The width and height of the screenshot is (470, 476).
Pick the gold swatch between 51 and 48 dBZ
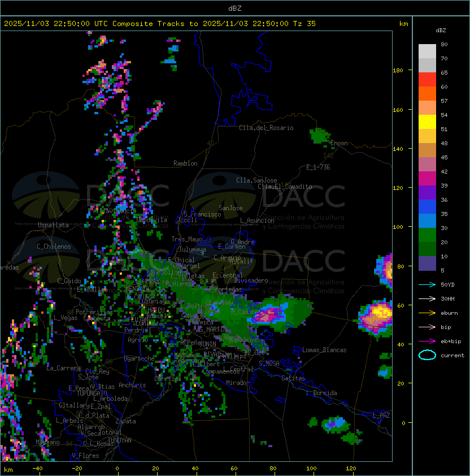[427, 136]
